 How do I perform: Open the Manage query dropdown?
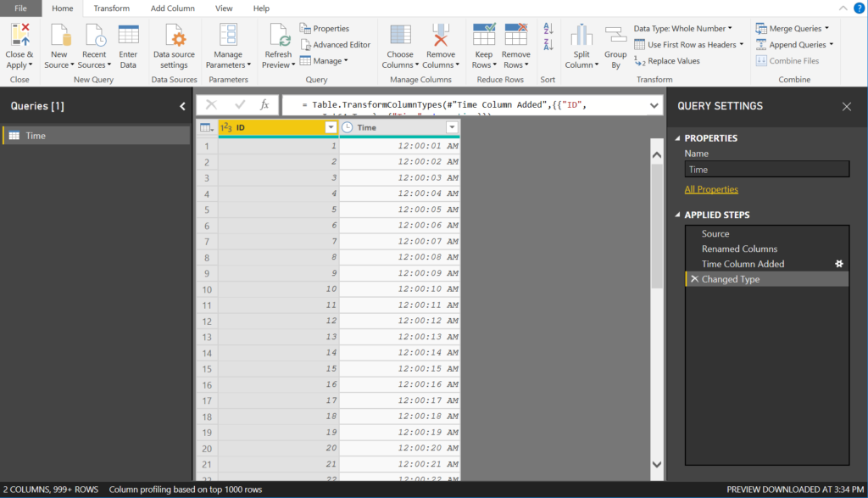pos(324,61)
